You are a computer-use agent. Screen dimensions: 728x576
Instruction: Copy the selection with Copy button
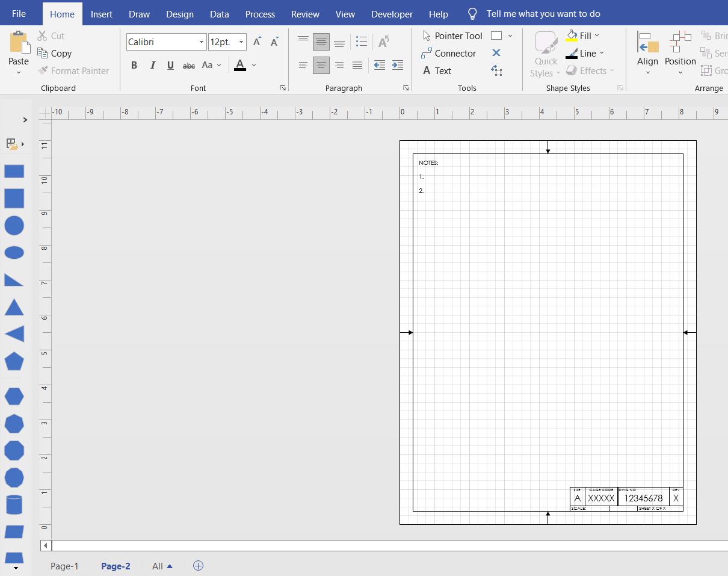tap(55, 53)
